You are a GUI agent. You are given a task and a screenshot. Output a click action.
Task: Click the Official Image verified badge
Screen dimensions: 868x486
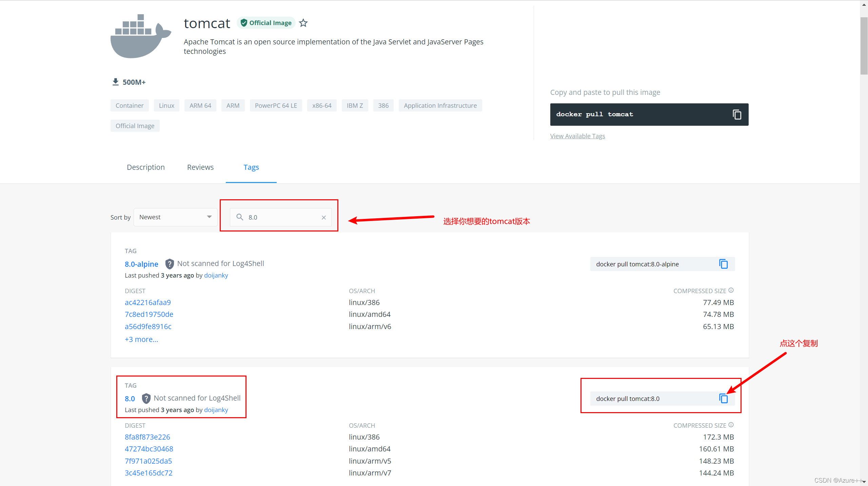click(x=266, y=23)
